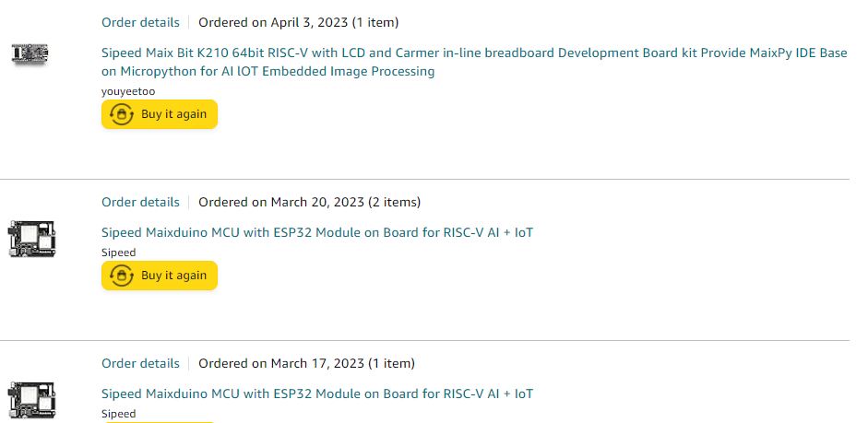The height and width of the screenshot is (423, 868).
Task: Click the youyeetoo seller name
Action: (x=128, y=91)
